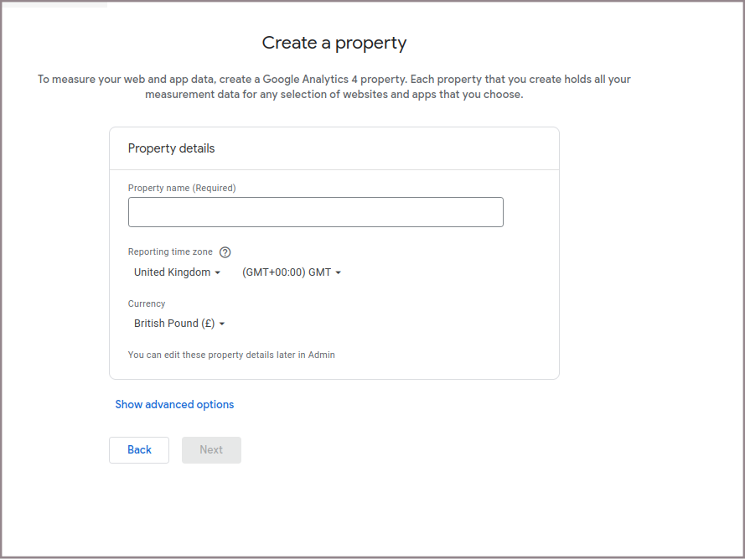Click the "Currency" label
Image resolution: width=745 pixels, height=560 pixels.
pyautogui.click(x=147, y=303)
